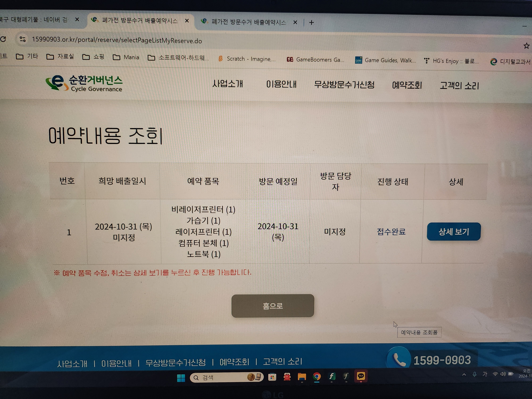Switch to the third 폐가전 방문수거 tab
532x399 pixels.
click(244, 22)
